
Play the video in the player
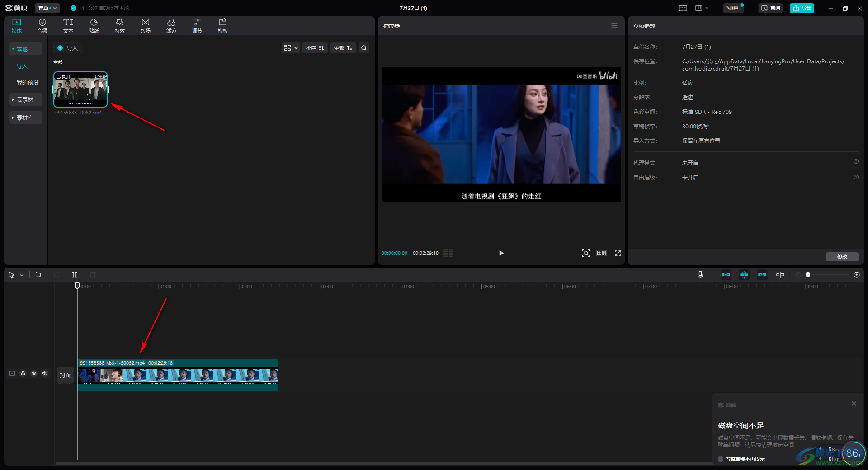coord(501,253)
